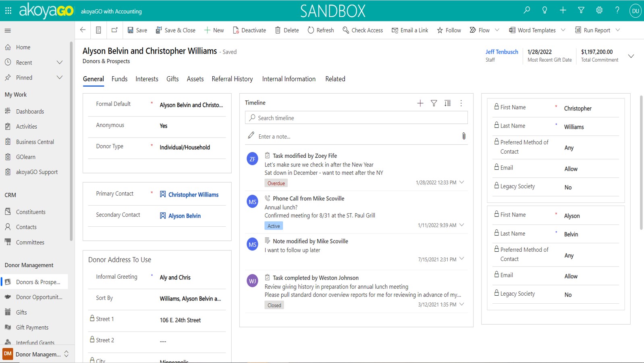644x363 pixels.
Task: Open the Word Templates dropdown arrow
Action: coord(563,30)
